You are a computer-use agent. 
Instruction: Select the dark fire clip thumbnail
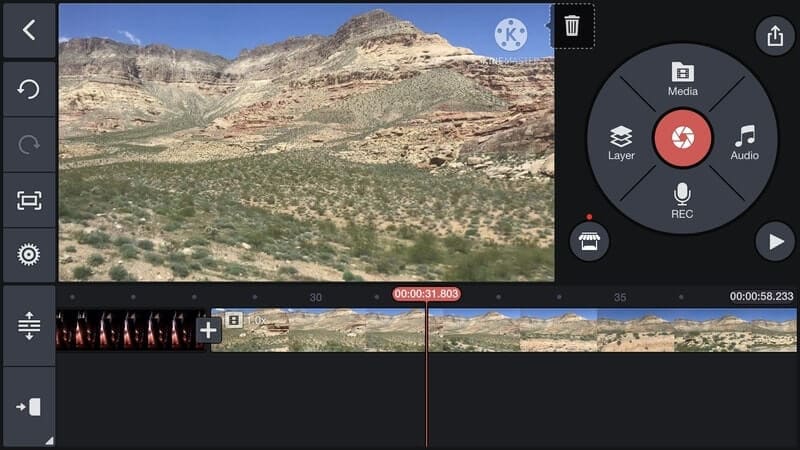130,330
